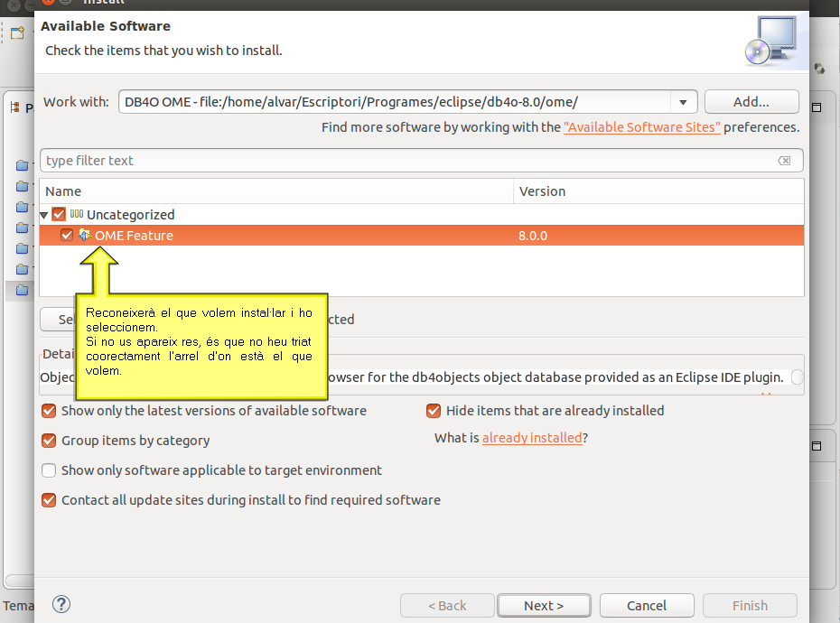Viewport: 840px width, 623px height.
Task: Click the upper maximize panel icon behind dialog
Action: pyautogui.click(x=817, y=107)
